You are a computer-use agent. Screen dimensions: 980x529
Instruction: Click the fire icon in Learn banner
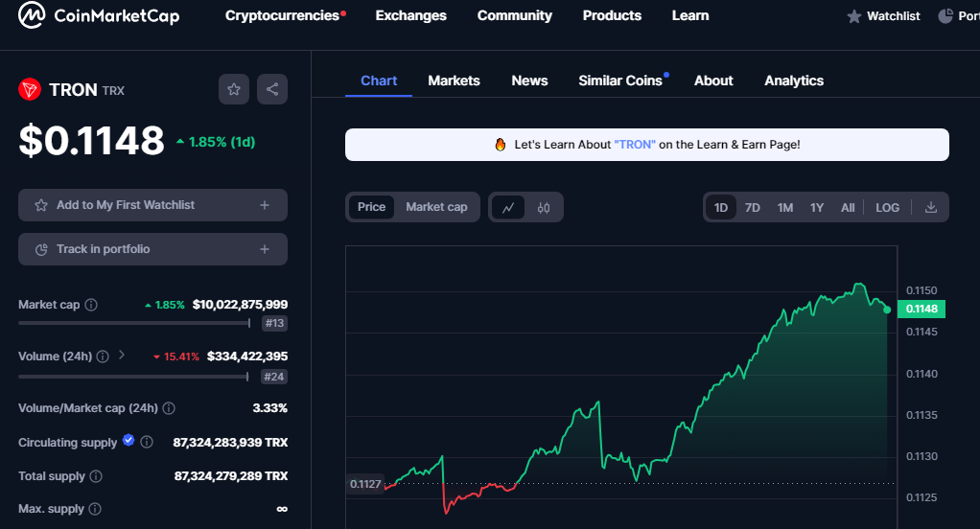click(x=500, y=145)
